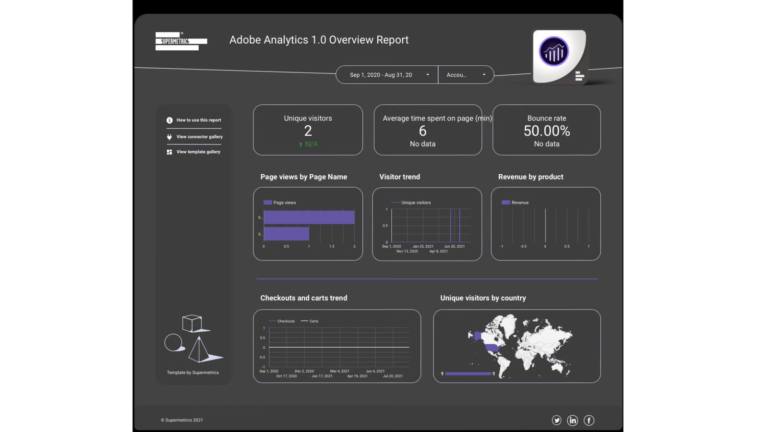
Task: Click the Visitor trend line chart
Action: 427,224
